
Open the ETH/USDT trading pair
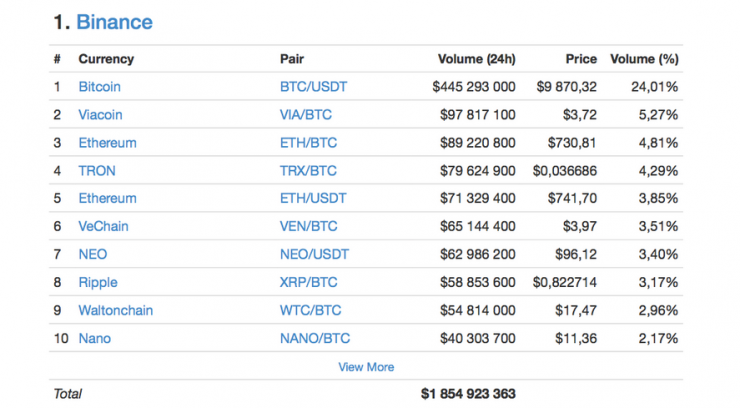(313, 198)
